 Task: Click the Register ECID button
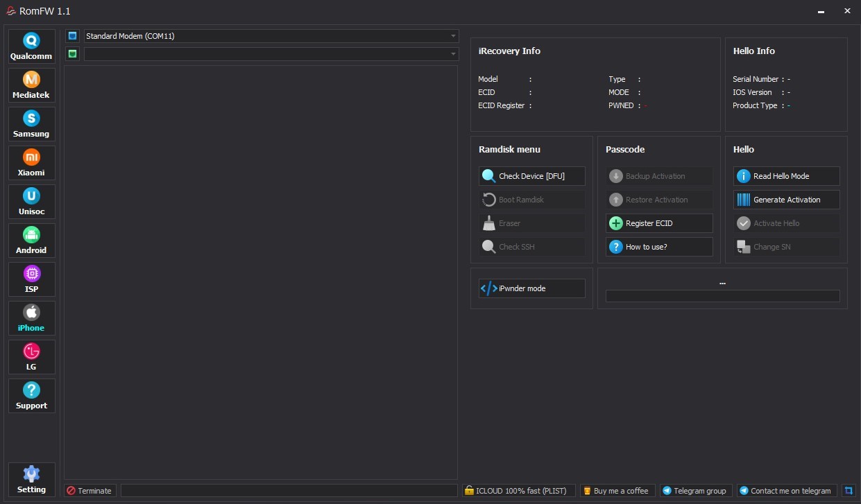(x=659, y=223)
